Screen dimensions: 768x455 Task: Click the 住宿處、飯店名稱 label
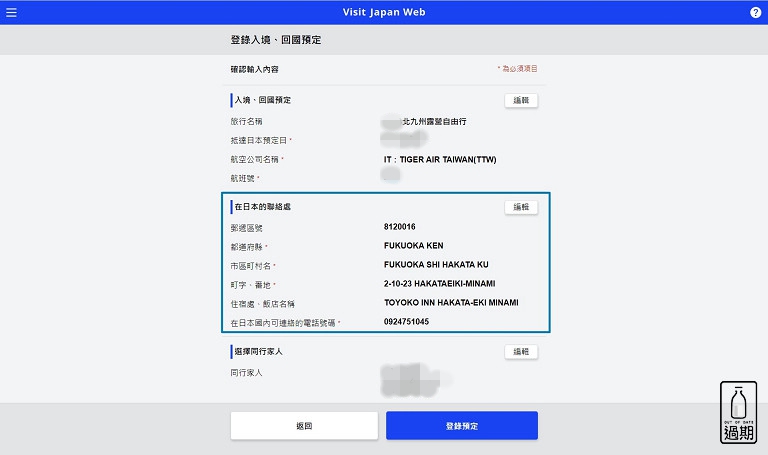(263, 304)
